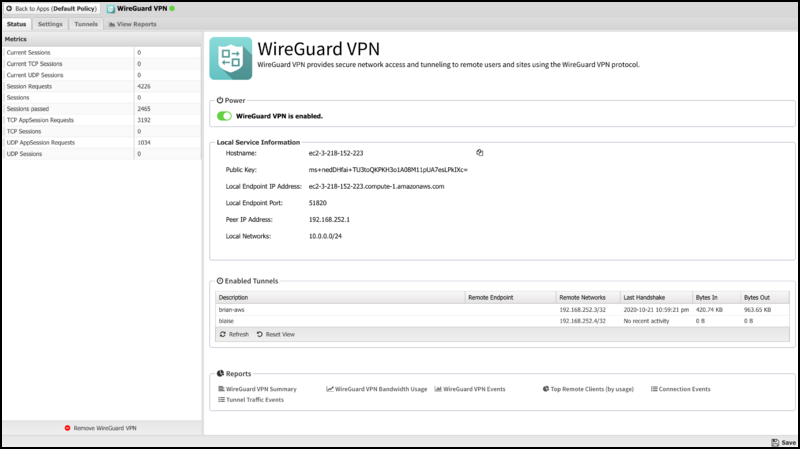800x449 pixels.
Task: Open WireGuard VPN Bandwidth Usage report
Action: click(377, 389)
